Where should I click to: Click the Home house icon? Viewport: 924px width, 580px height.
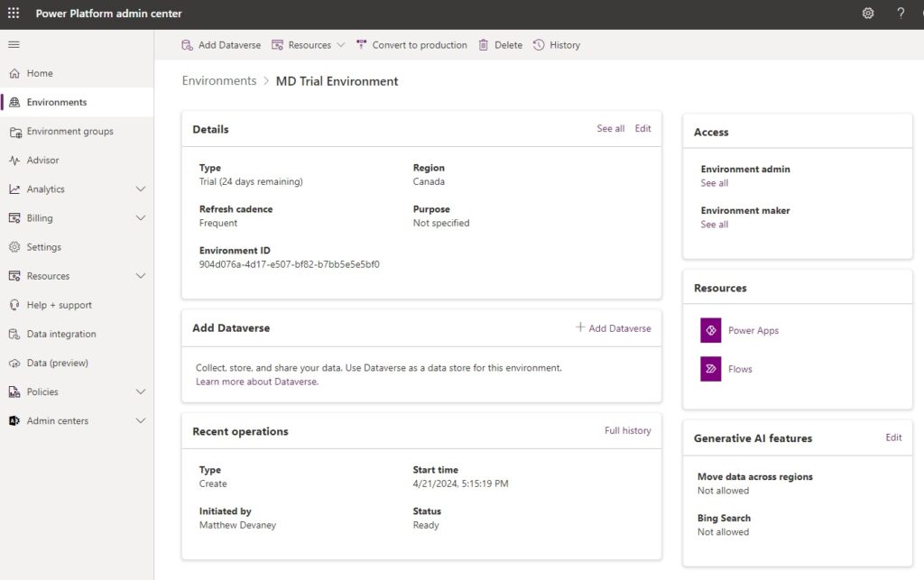click(14, 74)
